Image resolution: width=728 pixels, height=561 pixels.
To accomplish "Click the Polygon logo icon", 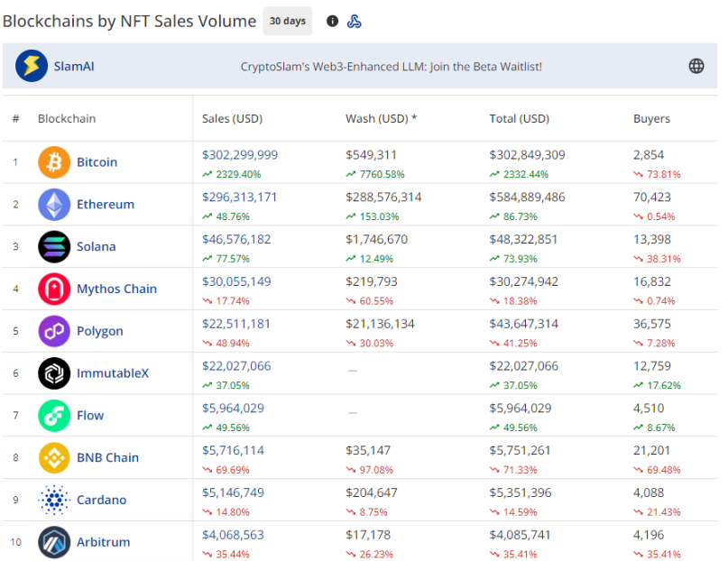I will point(53,331).
